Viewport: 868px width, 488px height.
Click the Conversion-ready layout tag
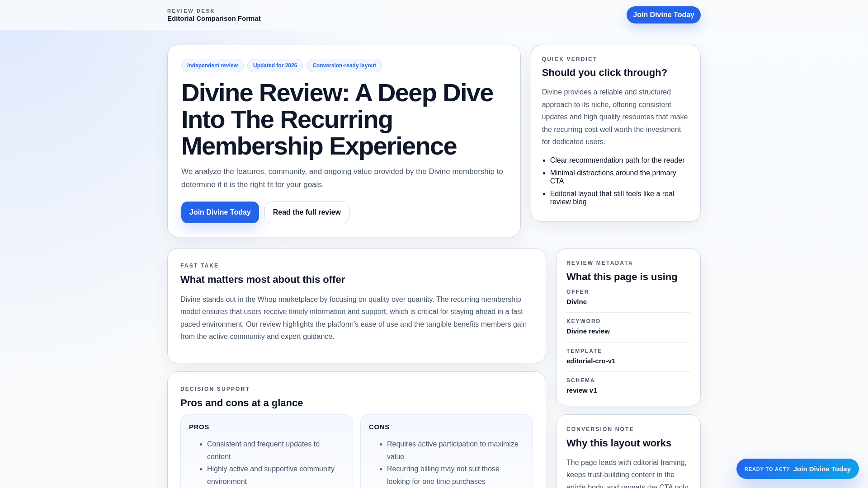pos(344,66)
